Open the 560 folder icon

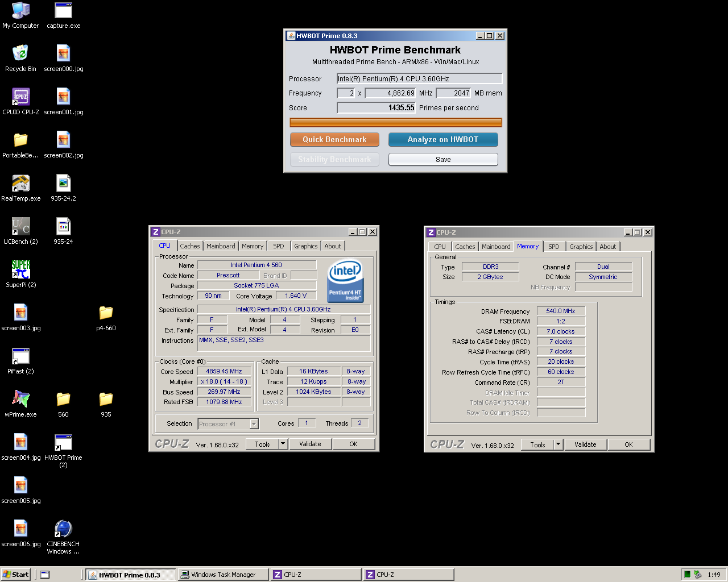[x=63, y=404]
